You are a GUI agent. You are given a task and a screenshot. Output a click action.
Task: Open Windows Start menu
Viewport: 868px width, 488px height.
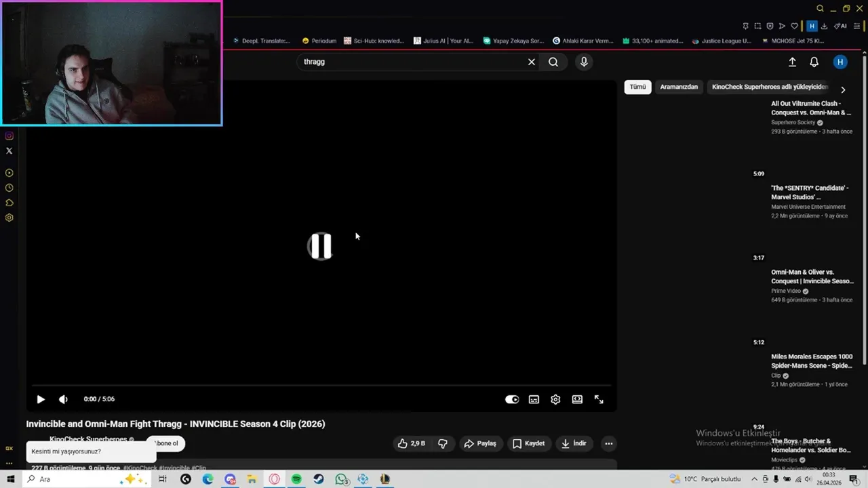(11, 479)
